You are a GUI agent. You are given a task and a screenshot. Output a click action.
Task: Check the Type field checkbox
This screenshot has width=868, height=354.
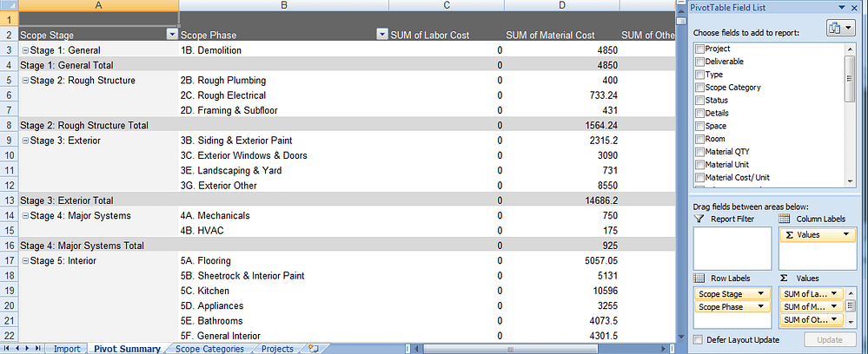coord(699,75)
